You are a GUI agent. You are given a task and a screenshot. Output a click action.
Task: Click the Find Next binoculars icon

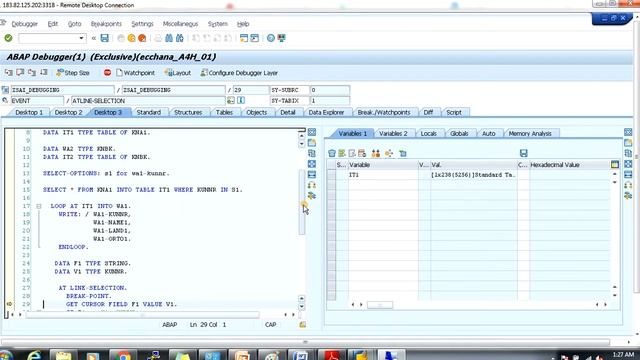(180, 38)
